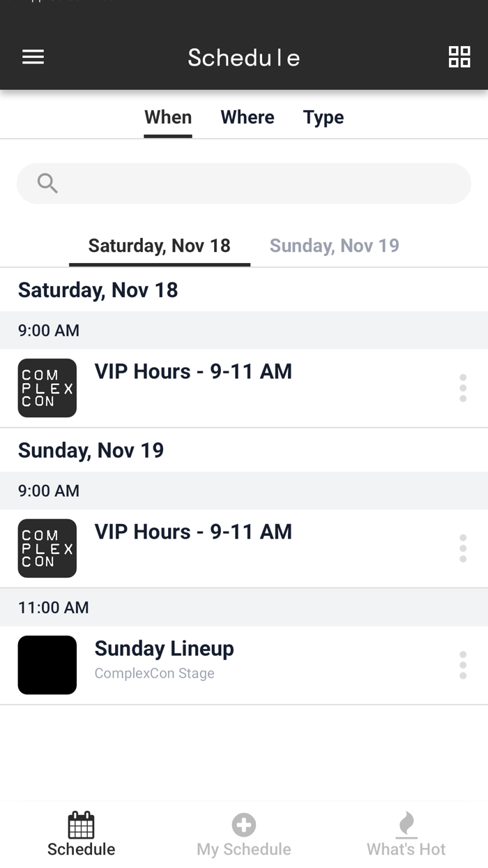Select the Saturday, Nov 18 day tab

point(159,246)
